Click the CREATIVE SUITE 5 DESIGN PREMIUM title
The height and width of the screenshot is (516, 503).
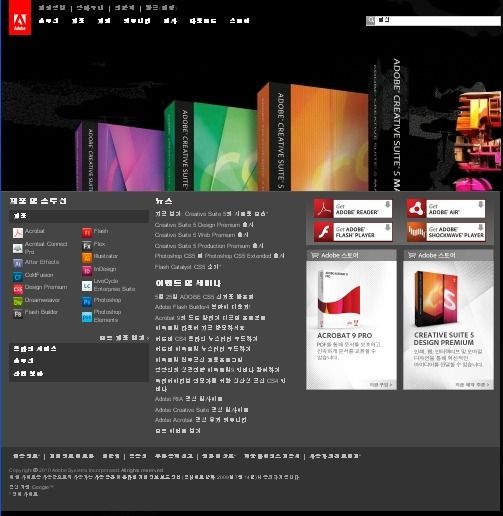(x=444, y=339)
